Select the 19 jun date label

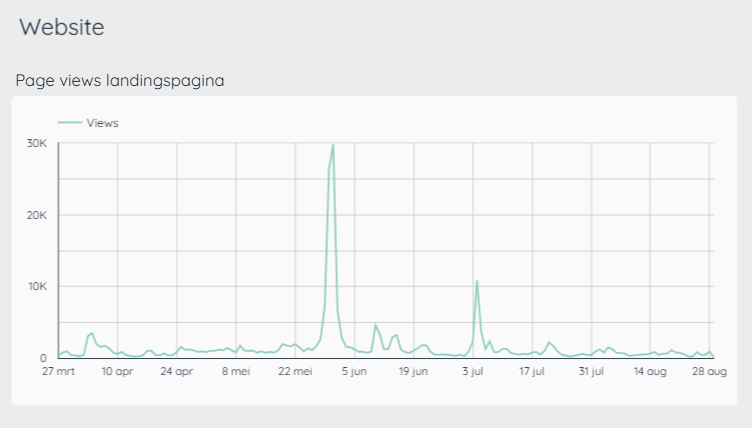414,371
